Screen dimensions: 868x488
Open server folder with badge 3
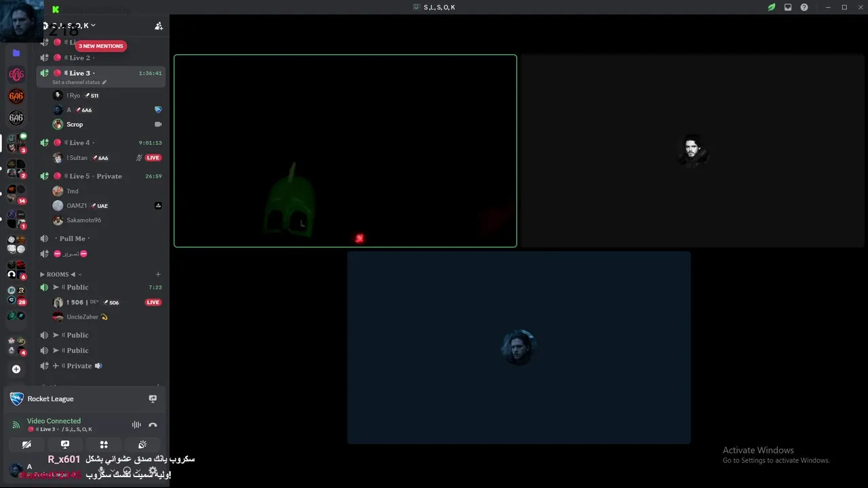[16, 142]
